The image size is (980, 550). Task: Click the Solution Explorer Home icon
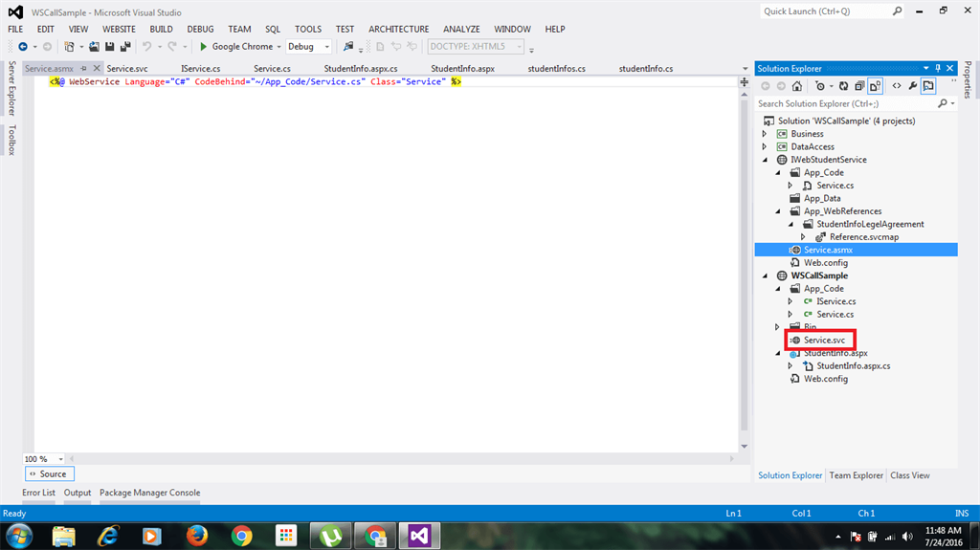(x=797, y=86)
